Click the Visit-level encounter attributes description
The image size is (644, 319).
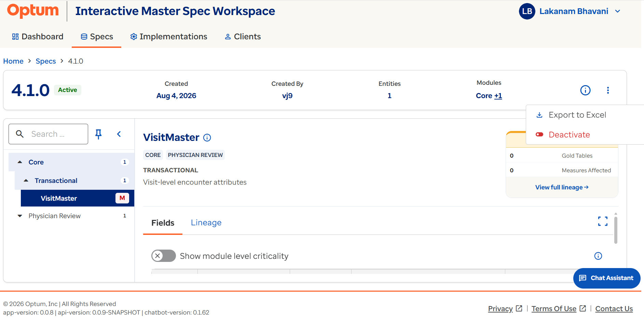click(x=195, y=182)
